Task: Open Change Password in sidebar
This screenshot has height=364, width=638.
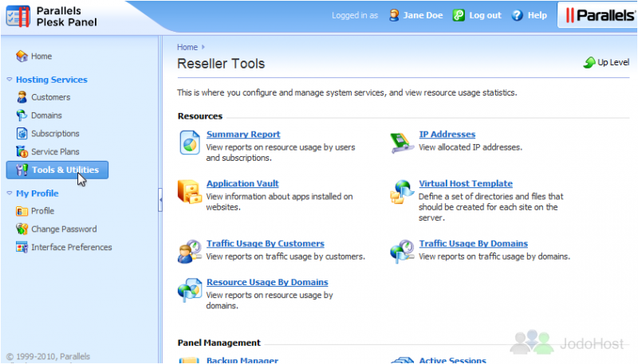Action: pyautogui.click(x=64, y=229)
